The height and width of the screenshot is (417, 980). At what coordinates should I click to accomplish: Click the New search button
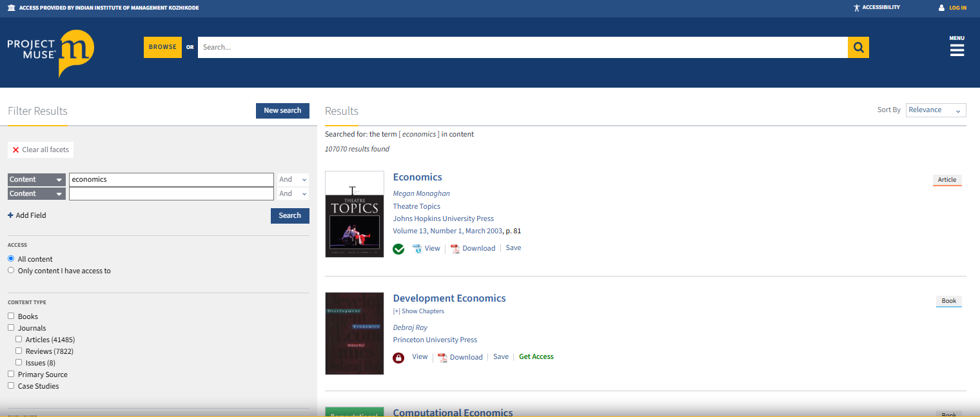coord(282,111)
